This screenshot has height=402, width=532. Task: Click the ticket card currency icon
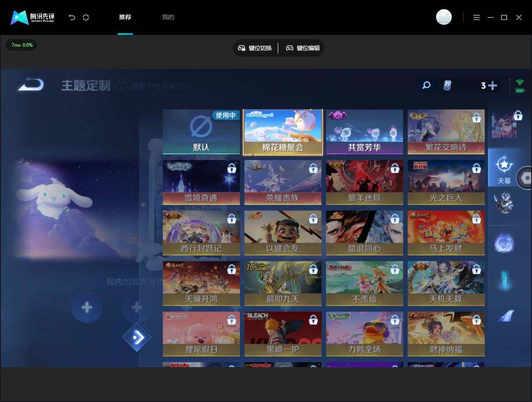pyautogui.click(x=447, y=85)
